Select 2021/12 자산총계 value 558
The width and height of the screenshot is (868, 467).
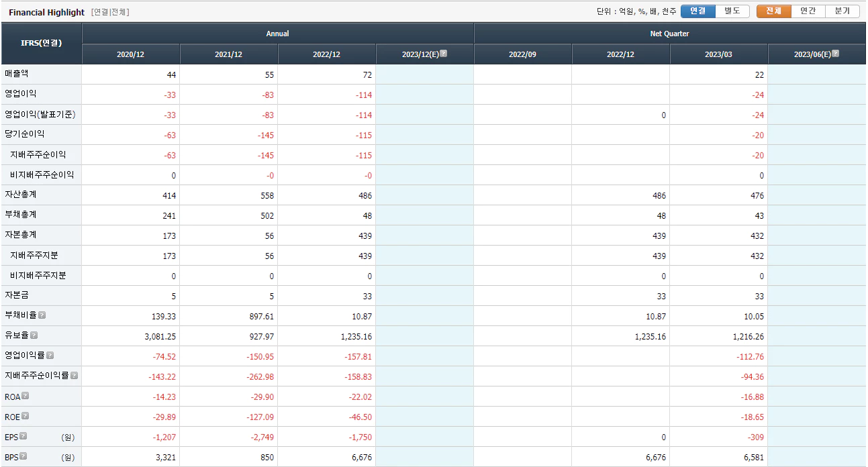[267, 196]
